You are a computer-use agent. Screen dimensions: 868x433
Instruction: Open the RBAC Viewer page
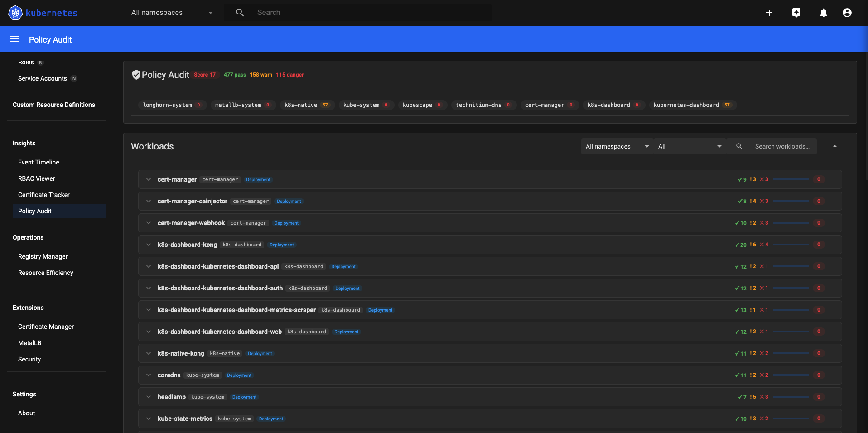click(x=36, y=178)
